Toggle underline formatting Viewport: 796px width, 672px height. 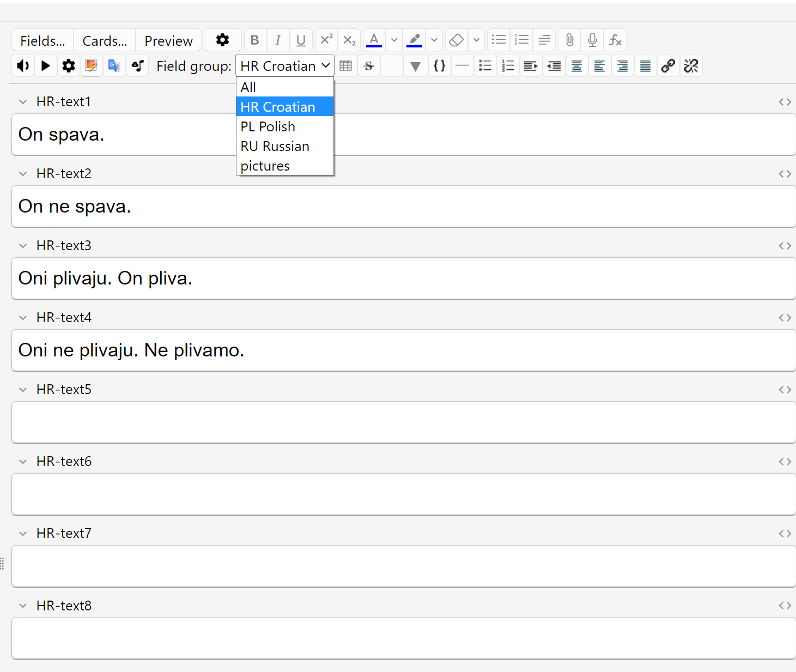[301, 39]
